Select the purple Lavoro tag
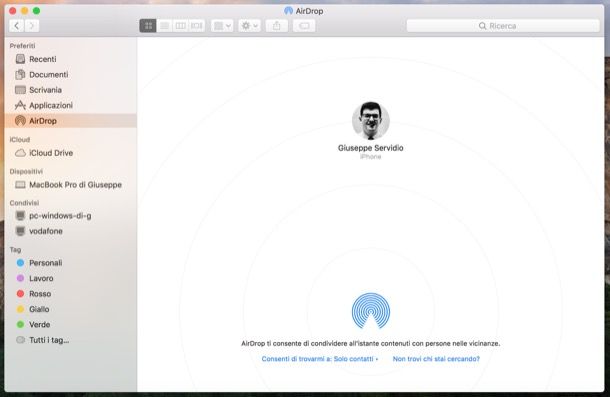The width and height of the screenshot is (610, 397). [71, 278]
